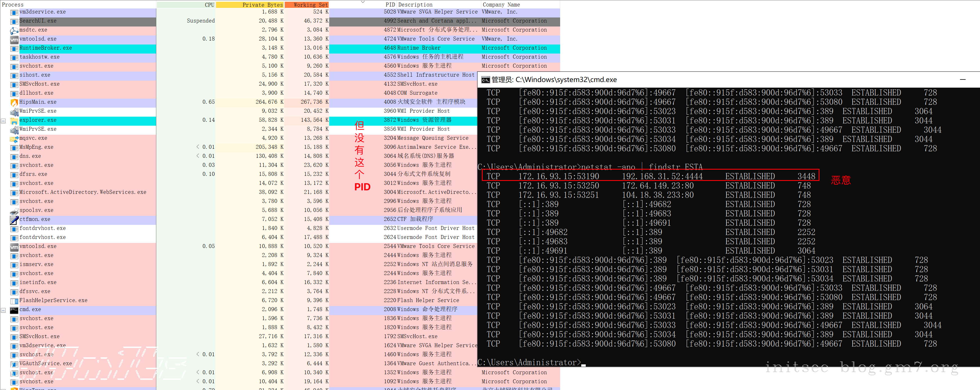The height and width of the screenshot is (390, 980).
Task: Click the sort arrow above the PID column
Action: [x=362, y=2]
